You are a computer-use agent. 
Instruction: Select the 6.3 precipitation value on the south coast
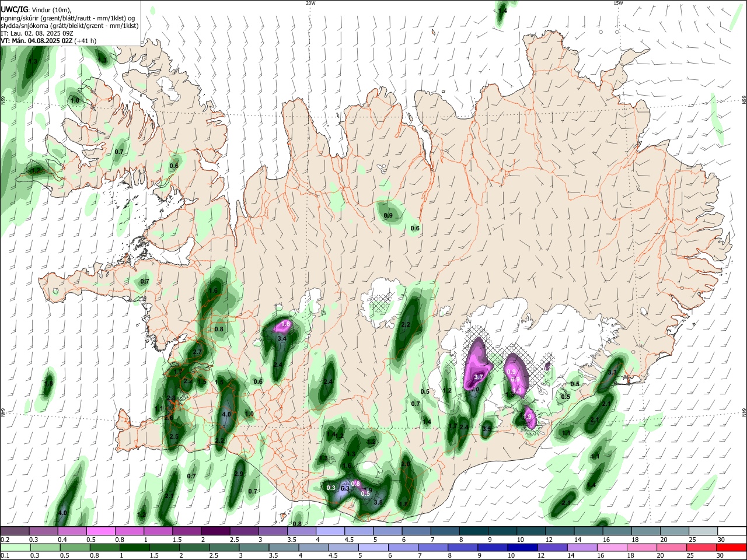(345, 488)
